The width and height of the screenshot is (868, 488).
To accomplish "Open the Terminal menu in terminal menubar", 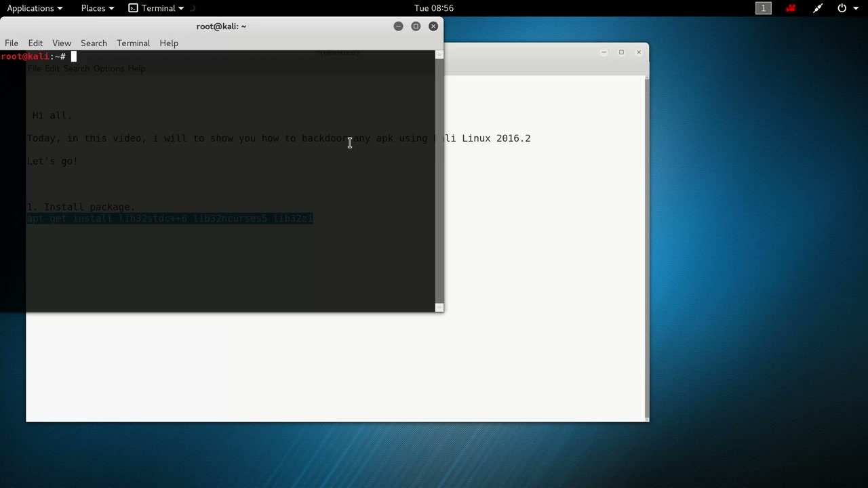I will [x=133, y=43].
